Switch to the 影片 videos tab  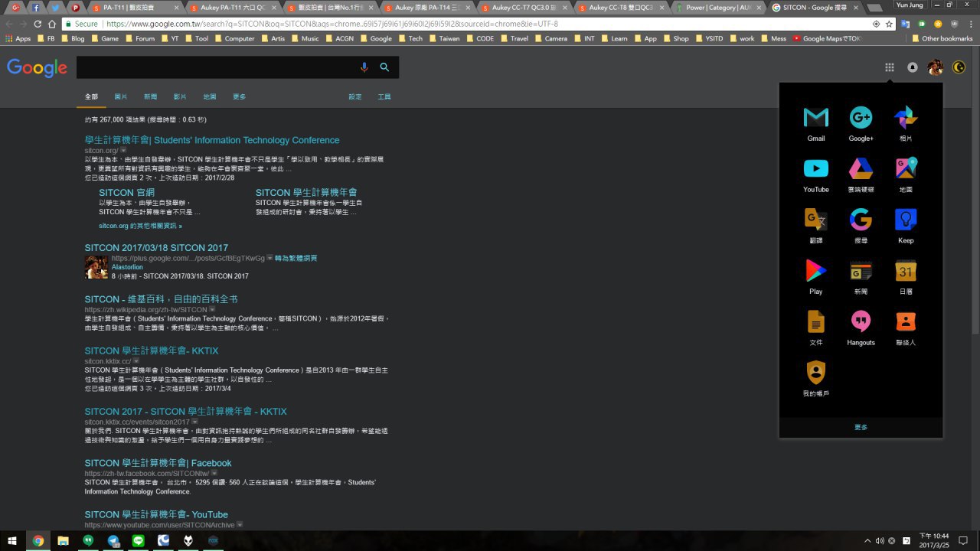(x=180, y=97)
